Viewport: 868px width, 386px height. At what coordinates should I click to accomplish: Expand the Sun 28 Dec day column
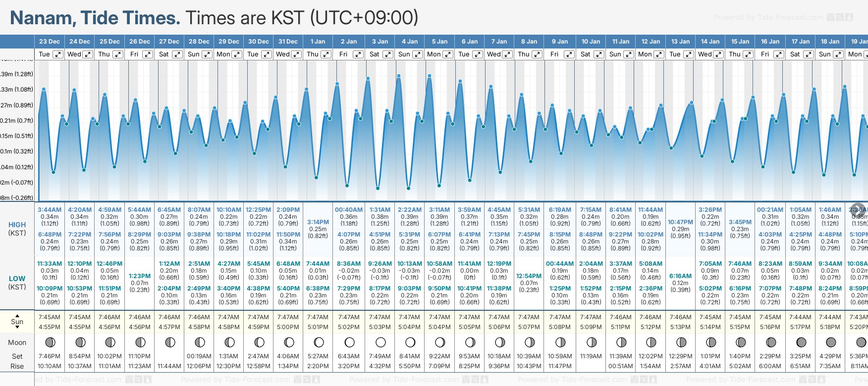(x=207, y=54)
